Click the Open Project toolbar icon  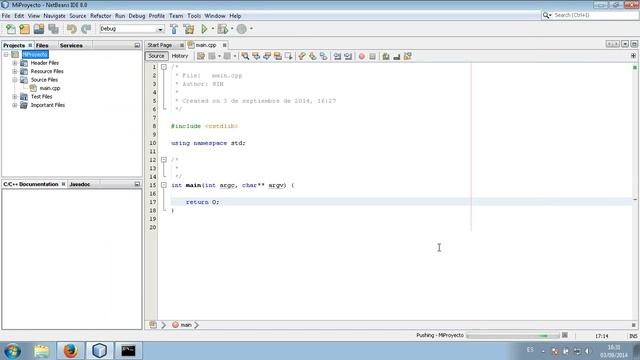39,29
